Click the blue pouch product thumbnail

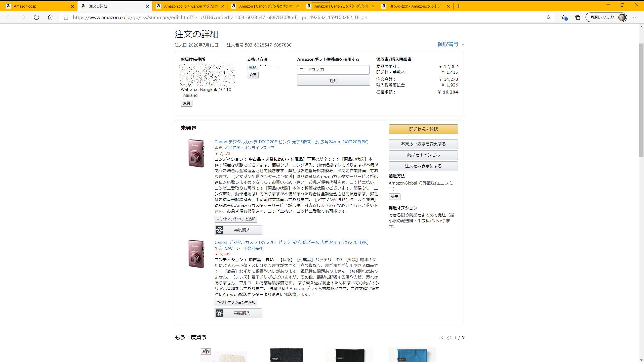[412, 355]
